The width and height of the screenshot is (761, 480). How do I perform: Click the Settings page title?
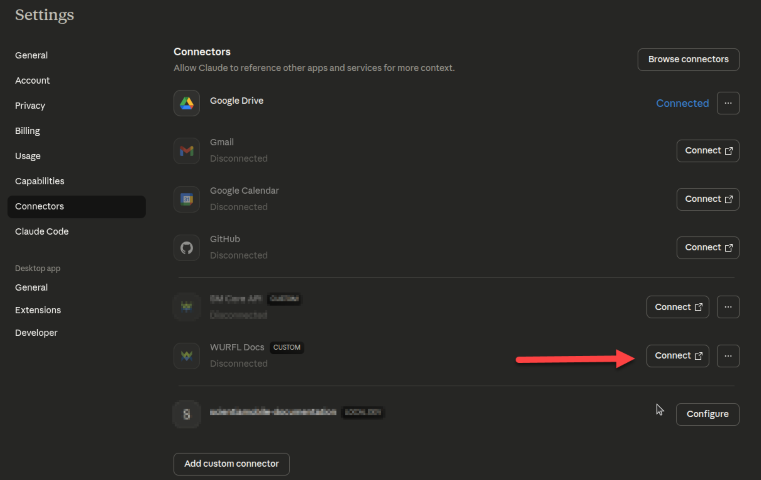[45, 15]
